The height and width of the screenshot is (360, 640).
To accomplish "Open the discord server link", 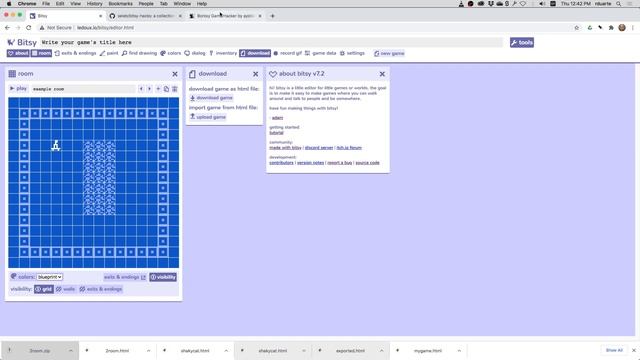I will click(319, 148).
